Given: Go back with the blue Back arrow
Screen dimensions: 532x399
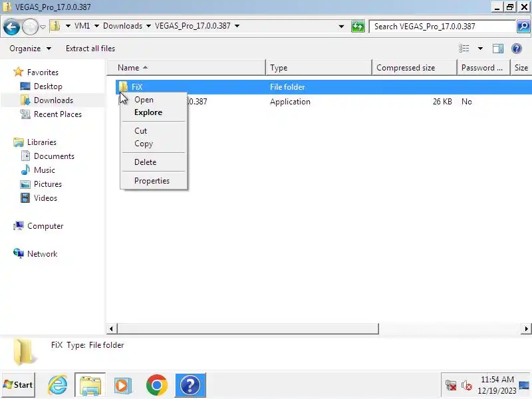Looking at the screenshot, I should (x=11, y=27).
